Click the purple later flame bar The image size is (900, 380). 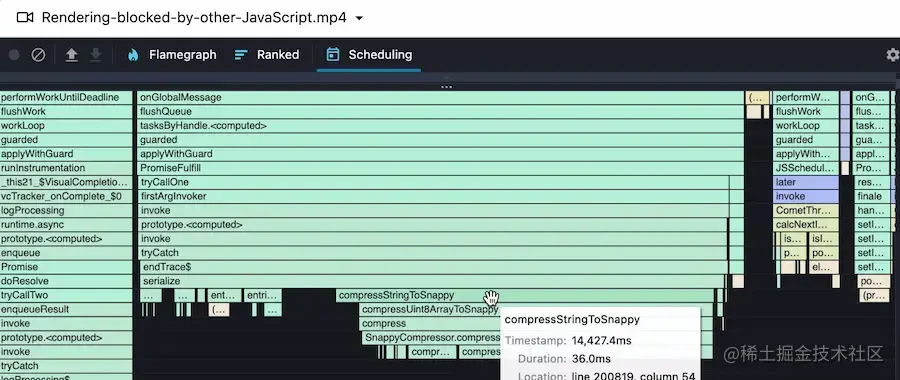[806, 182]
